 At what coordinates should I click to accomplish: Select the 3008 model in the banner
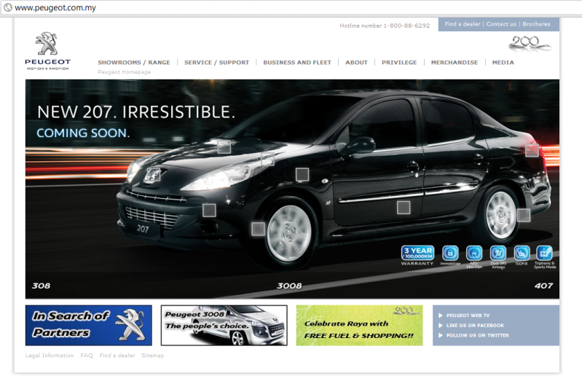(289, 286)
